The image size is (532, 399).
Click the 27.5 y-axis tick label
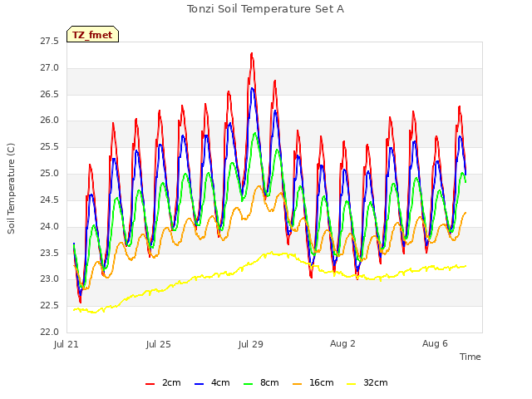point(50,42)
